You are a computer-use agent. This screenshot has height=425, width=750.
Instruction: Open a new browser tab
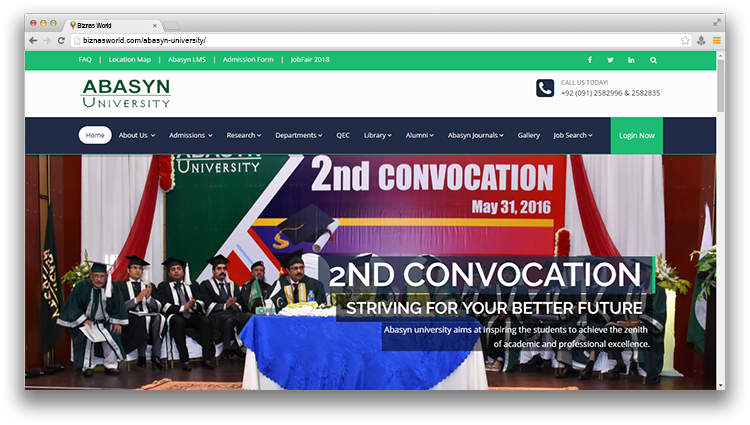(x=171, y=25)
